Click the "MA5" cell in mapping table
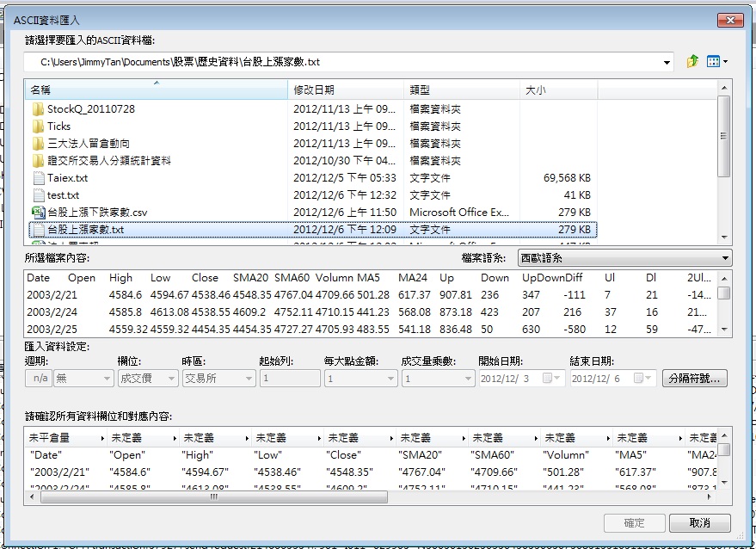The width and height of the screenshot is (756, 549). click(x=631, y=455)
